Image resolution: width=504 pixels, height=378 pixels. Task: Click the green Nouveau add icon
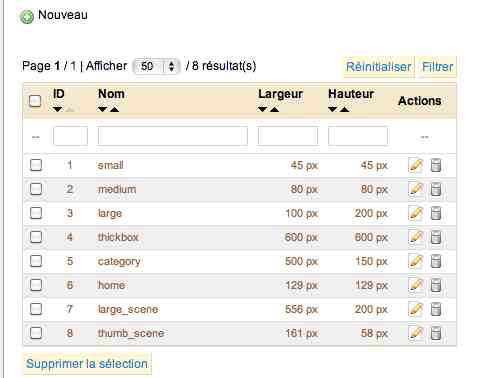(27, 17)
